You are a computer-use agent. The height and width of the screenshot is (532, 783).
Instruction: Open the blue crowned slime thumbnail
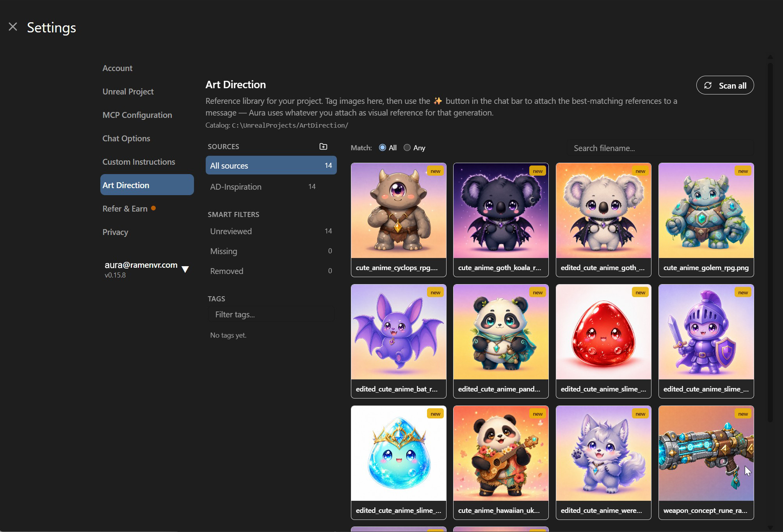coord(399,463)
